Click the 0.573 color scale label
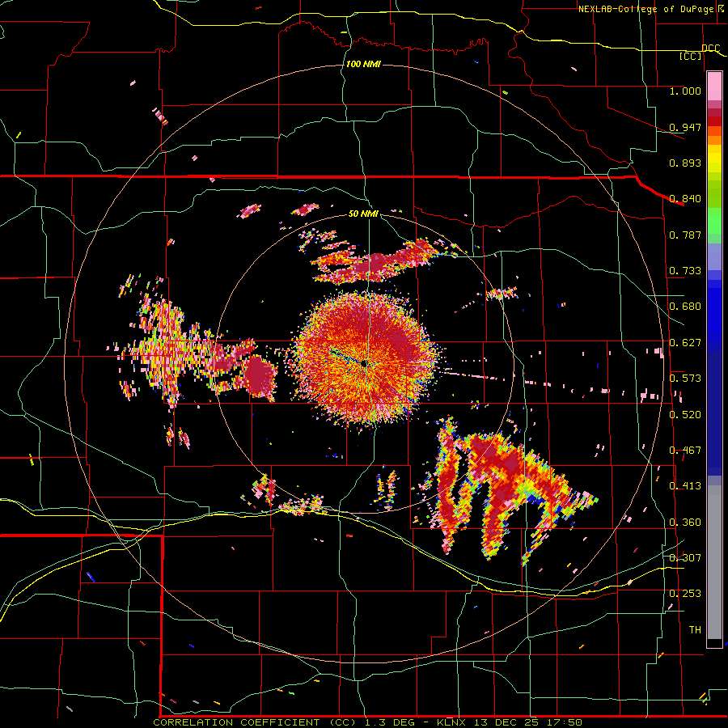The image size is (728, 728). (685, 379)
